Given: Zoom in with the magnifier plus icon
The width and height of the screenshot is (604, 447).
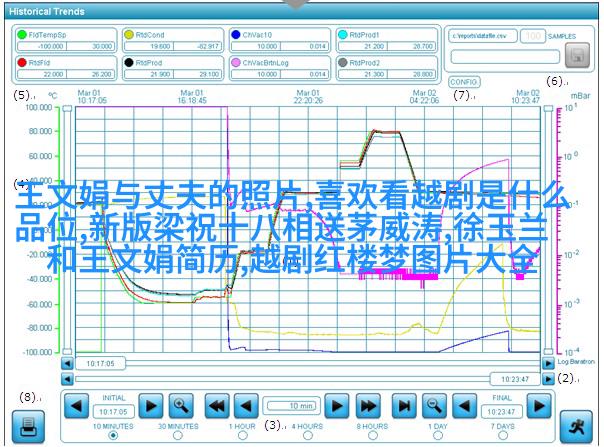Looking at the screenshot, I should click(x=181, y=406).
